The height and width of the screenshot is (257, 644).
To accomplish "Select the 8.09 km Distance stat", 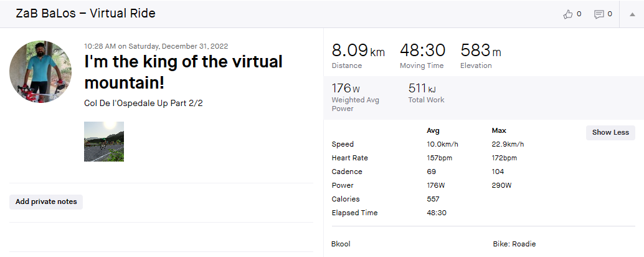I will coord(358,56).
